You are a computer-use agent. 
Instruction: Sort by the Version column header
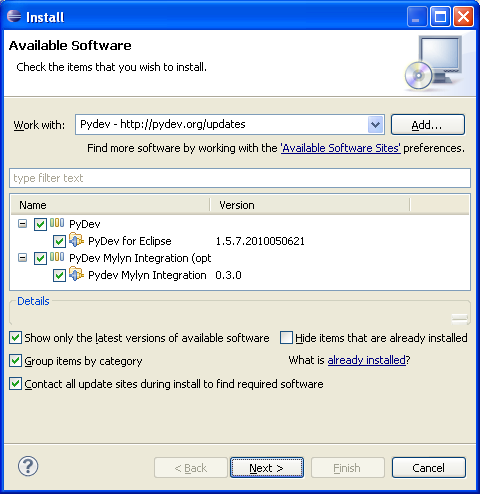pyautogui.click(x=310, y=205)
